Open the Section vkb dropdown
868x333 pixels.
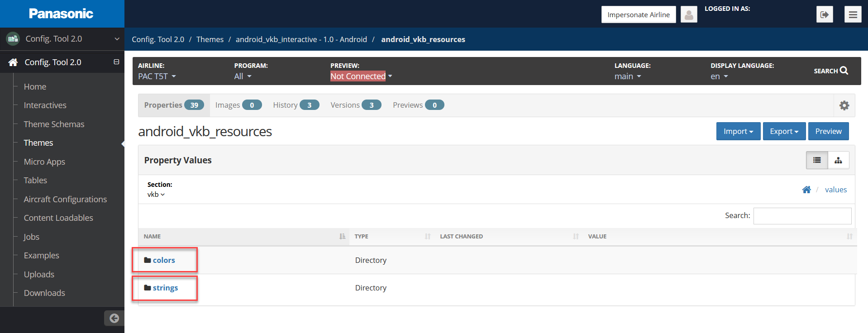156,195
